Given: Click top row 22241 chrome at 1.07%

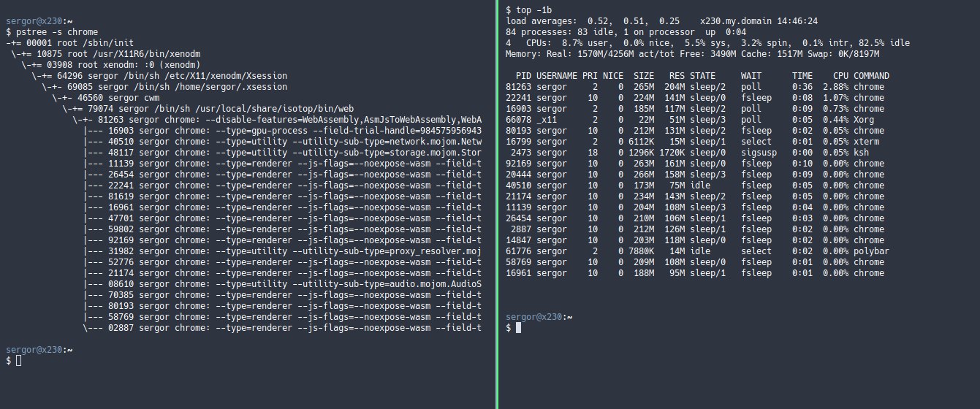Looking at the screenshot, I should 695,98.
